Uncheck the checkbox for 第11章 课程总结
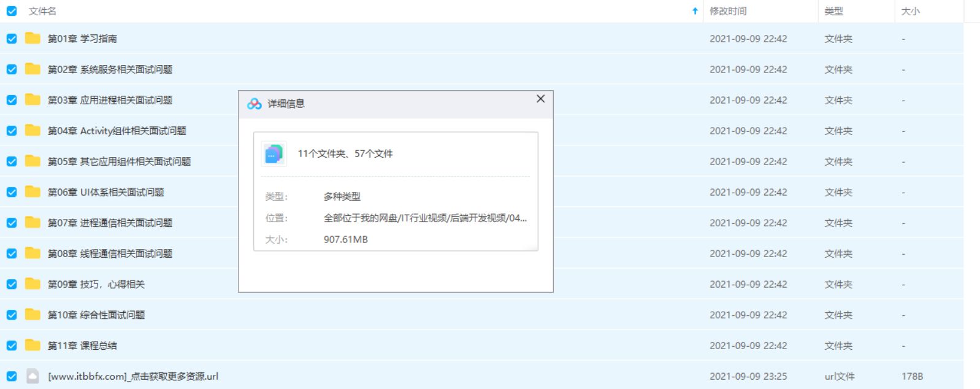This screenshot has height=389, width=980. [x=12, y=345]
